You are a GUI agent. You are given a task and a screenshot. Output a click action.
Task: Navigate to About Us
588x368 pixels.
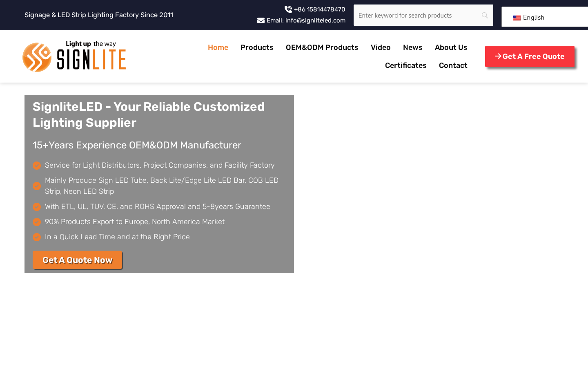tap(451, 47)
